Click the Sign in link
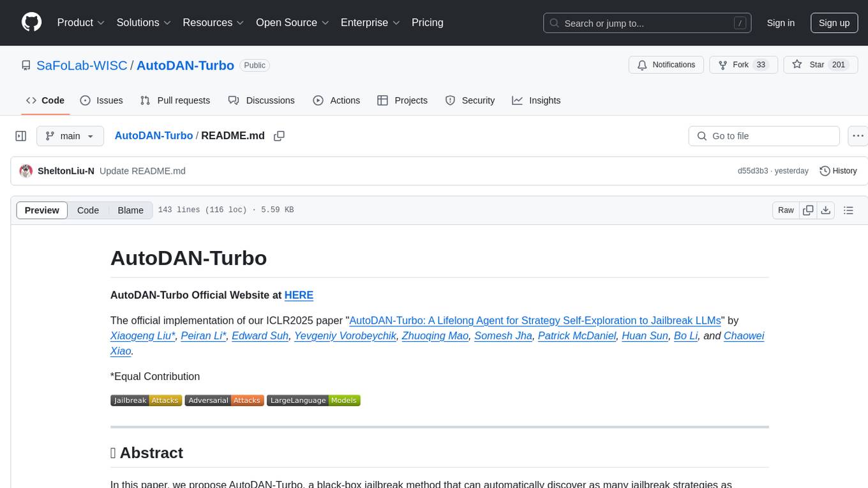Viewport: 868px width, 488px height. (781, 23)
